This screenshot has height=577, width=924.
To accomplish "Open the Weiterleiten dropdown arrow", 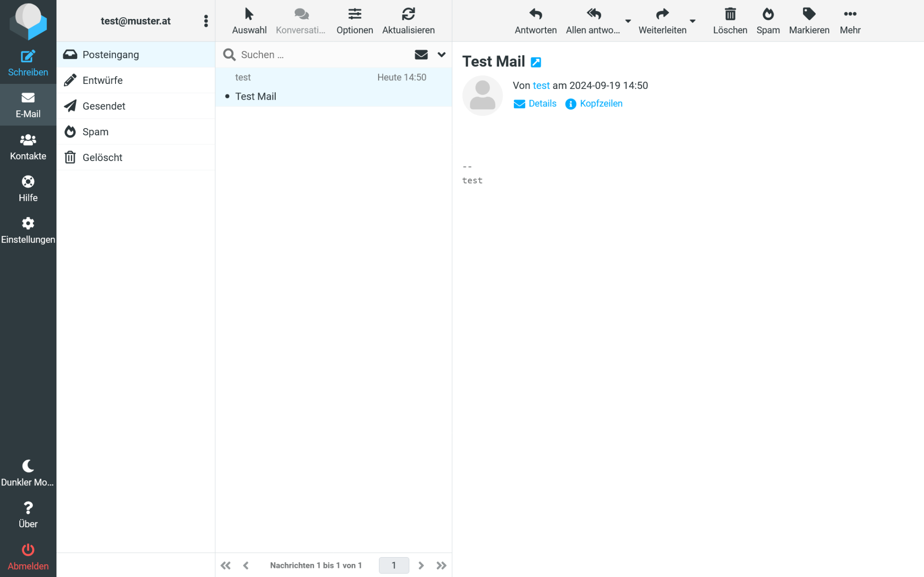I will tap(693, 21).
